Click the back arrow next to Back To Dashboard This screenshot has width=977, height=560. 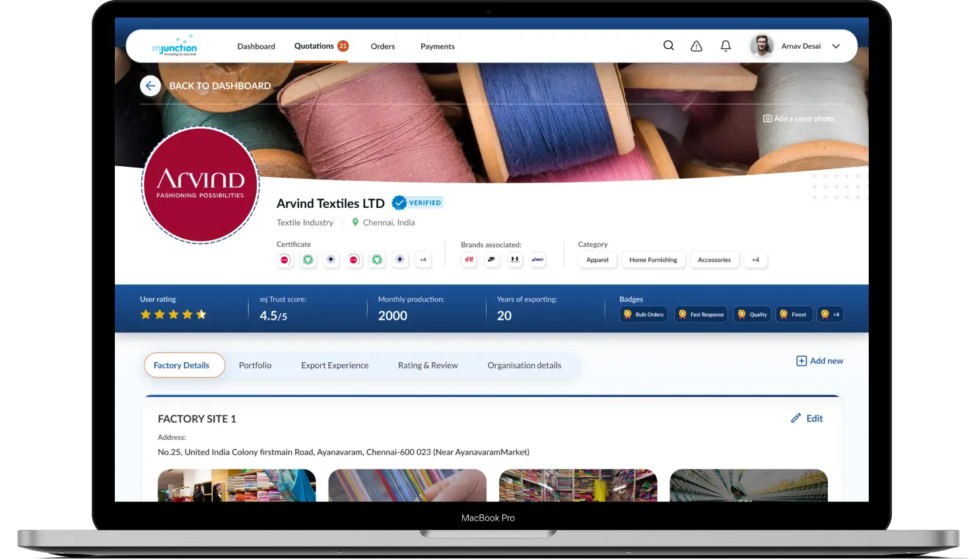[151, 86]
